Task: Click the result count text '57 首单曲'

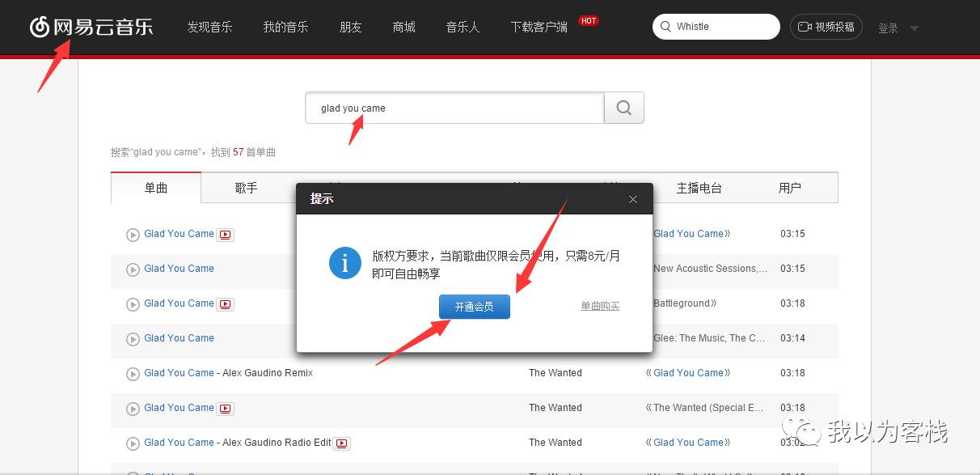Action: [254, 152]
